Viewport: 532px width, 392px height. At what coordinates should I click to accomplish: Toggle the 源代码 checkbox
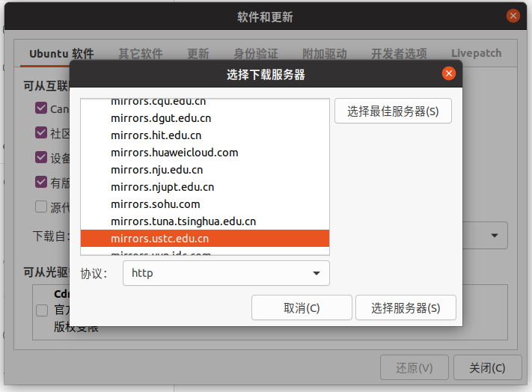[41, 207]
